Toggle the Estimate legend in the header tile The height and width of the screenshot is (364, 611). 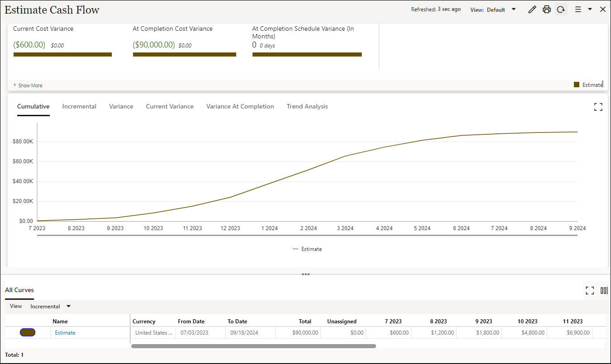(x=588, y=85)
